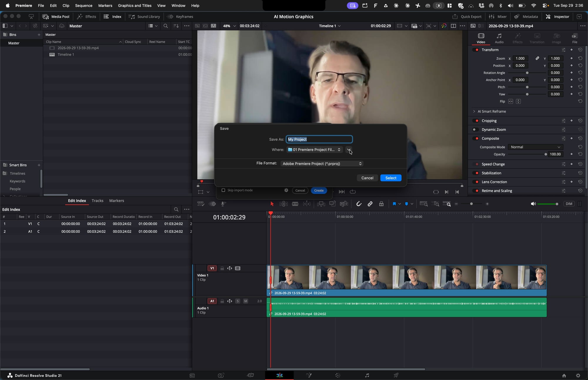Solo the Audio 1 track
This screenshot has height=380, width=588.
click(238, 301)
